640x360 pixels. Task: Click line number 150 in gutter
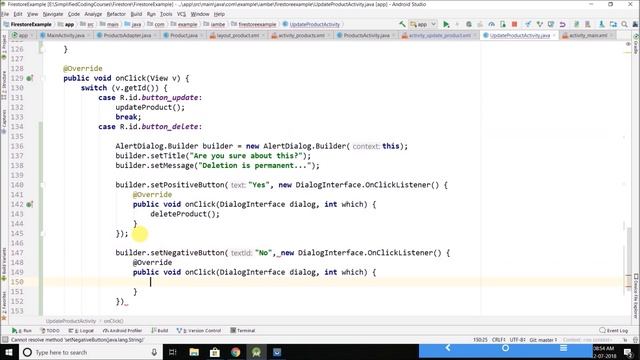click(17, 282)
